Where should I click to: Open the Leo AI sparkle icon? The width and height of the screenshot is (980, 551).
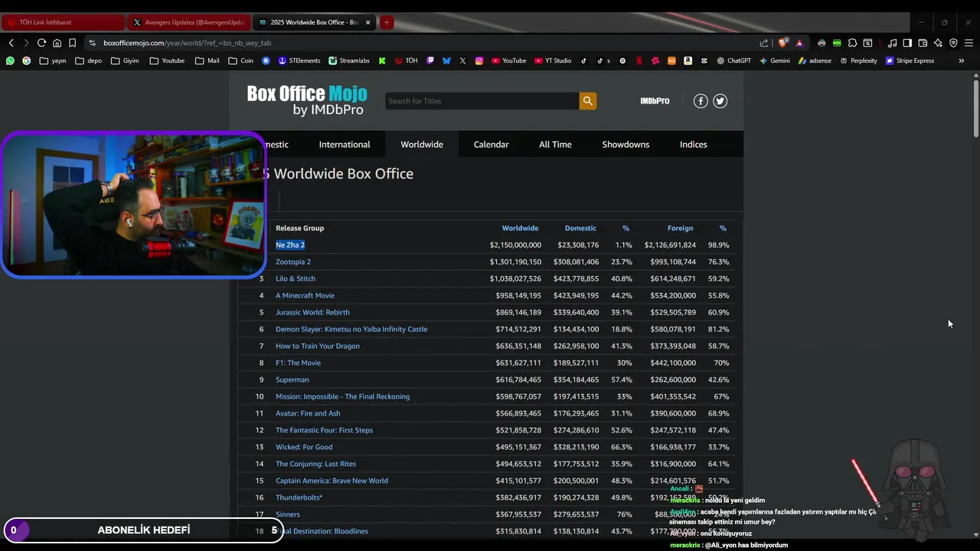point(938,43)
